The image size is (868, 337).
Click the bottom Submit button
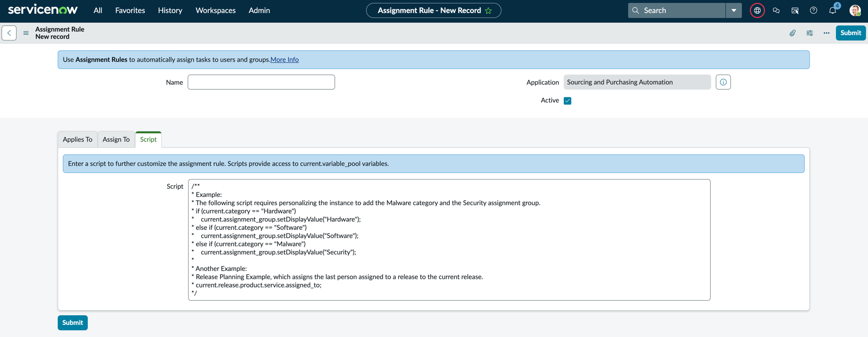(x=72, y=323)
